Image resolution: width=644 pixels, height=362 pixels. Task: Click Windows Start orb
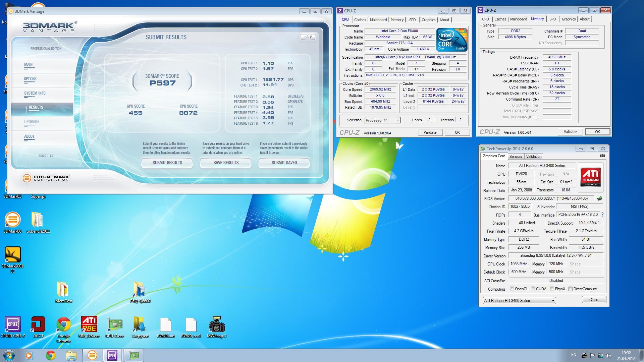click(x=9, y=355)
